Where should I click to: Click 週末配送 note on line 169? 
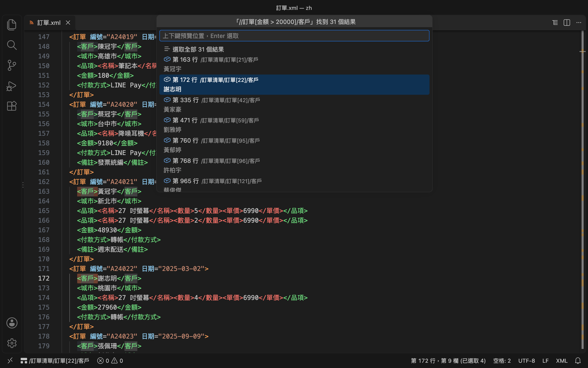click(110, 250)
